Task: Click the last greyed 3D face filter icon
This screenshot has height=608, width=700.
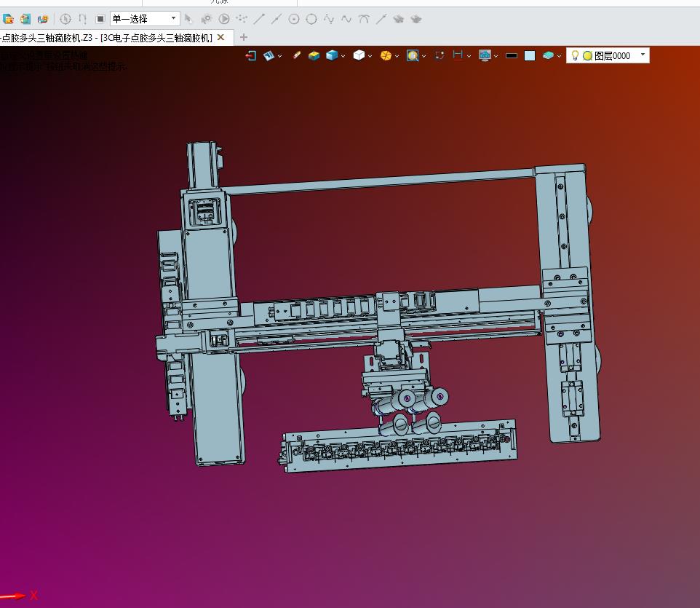Action: 416,19
